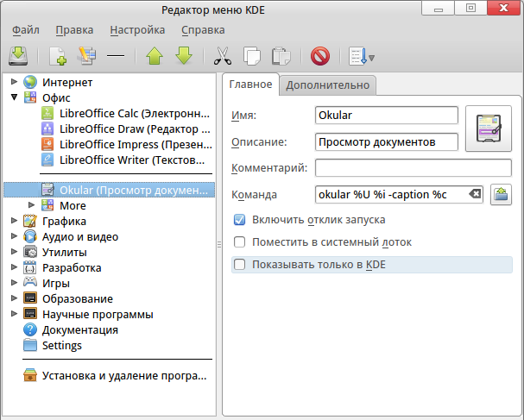Select LibreOffice Impress icon in tree
Screen dimensions: 524x420
(47, 144)
